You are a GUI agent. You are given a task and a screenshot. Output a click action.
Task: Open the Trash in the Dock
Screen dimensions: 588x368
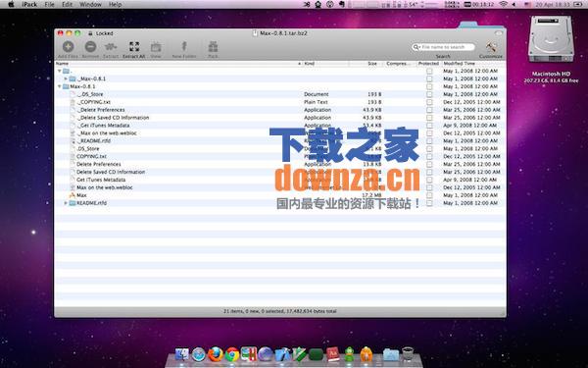[x=408, y=353]
